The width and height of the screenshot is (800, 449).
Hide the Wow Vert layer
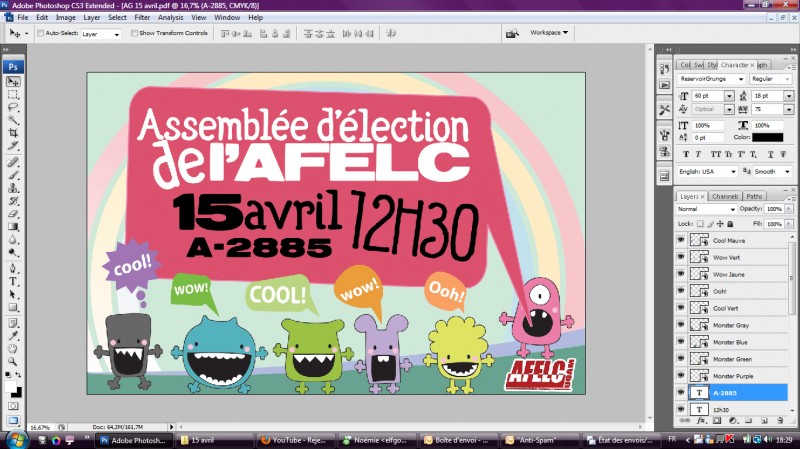[x=681, y=257]
